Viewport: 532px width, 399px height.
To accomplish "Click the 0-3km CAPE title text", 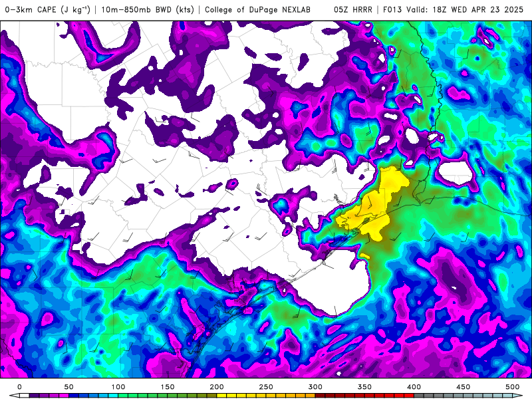I will click(48, 9).
